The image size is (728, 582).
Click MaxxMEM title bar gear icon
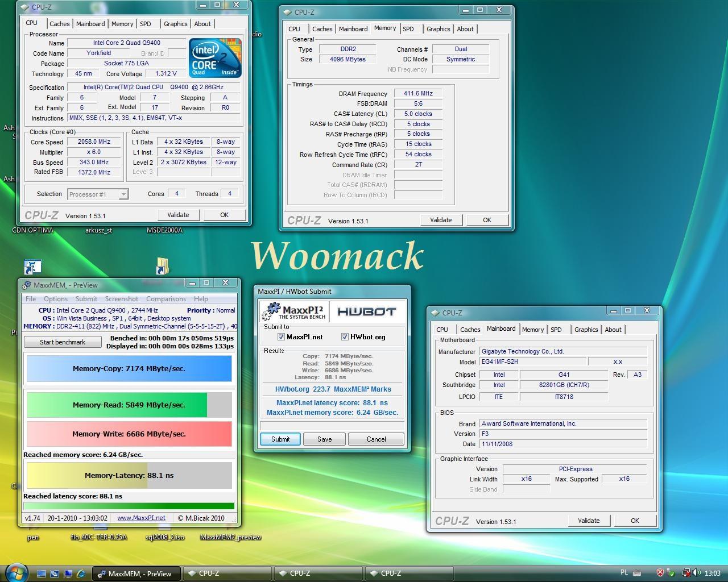coord(27,285)
